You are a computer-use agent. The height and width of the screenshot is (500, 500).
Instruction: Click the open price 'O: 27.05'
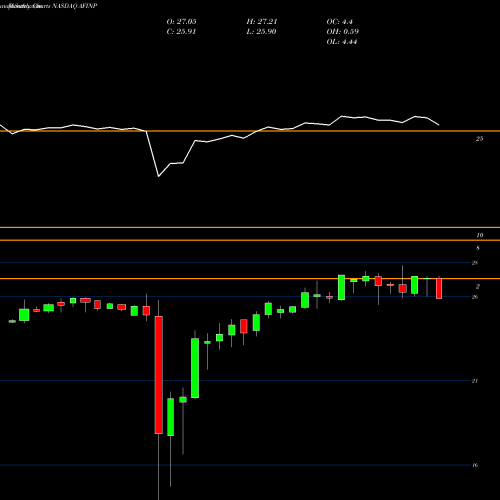[181, 22]
